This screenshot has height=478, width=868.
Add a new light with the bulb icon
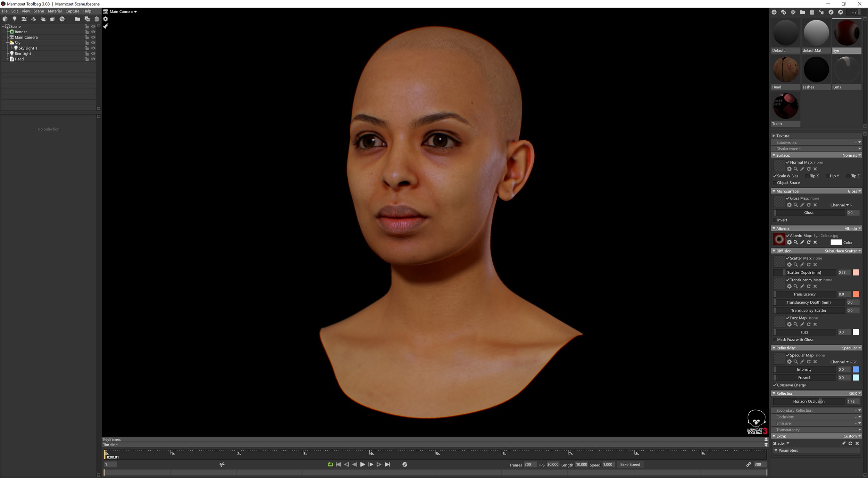tap(14, 19)
